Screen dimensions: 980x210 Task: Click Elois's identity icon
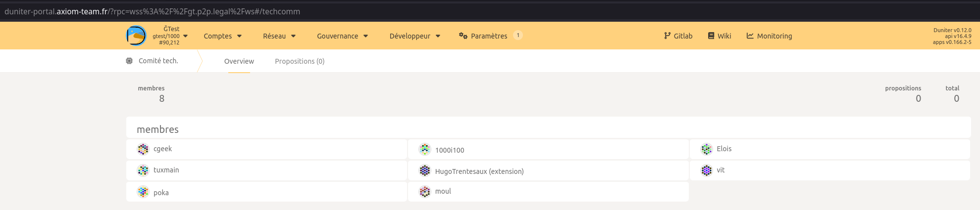click(x=707, y=149)
